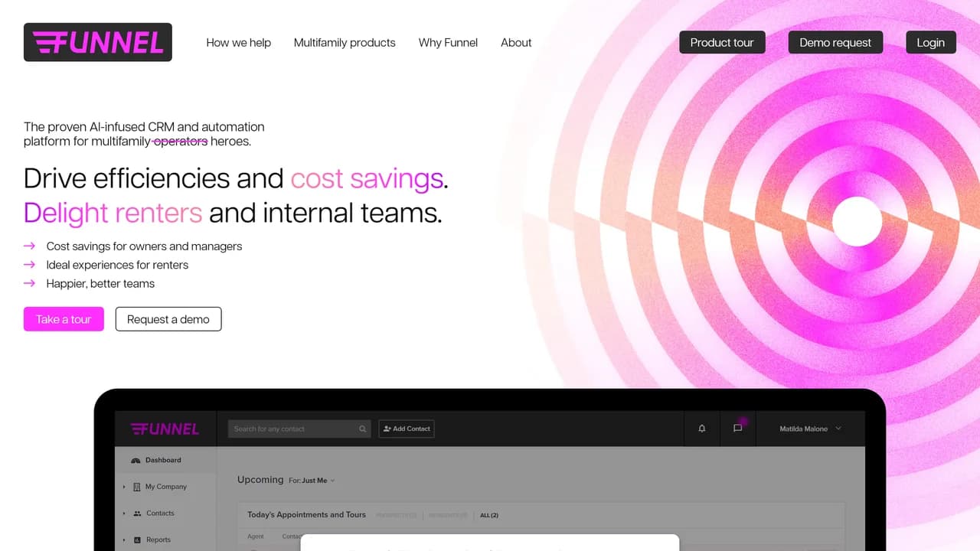This screenshot has height=551, width=980.
Task: Click the pink cost savings headline words
Action: (x=367, y=178)
